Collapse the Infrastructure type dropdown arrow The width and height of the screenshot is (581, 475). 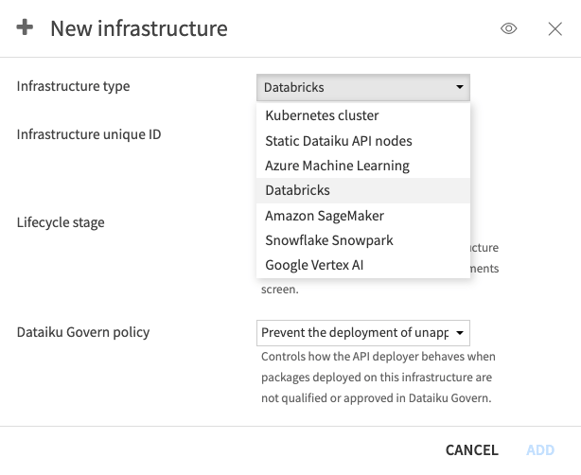pyautogui.click(x=459, y=87)
